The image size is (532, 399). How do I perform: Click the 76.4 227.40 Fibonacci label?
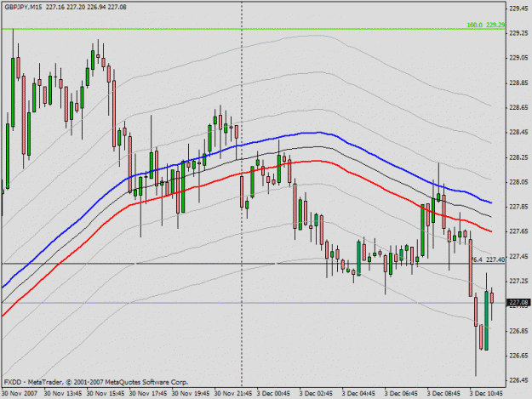(x=489, y=259)
